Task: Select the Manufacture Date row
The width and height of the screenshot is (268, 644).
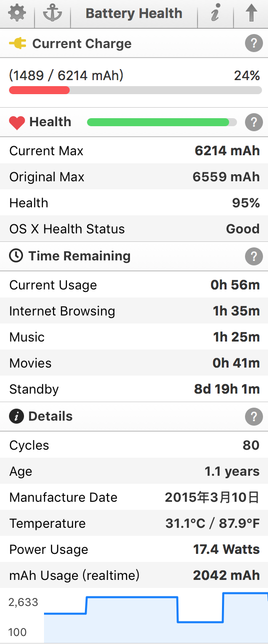Action: click(x=134, y=497)
